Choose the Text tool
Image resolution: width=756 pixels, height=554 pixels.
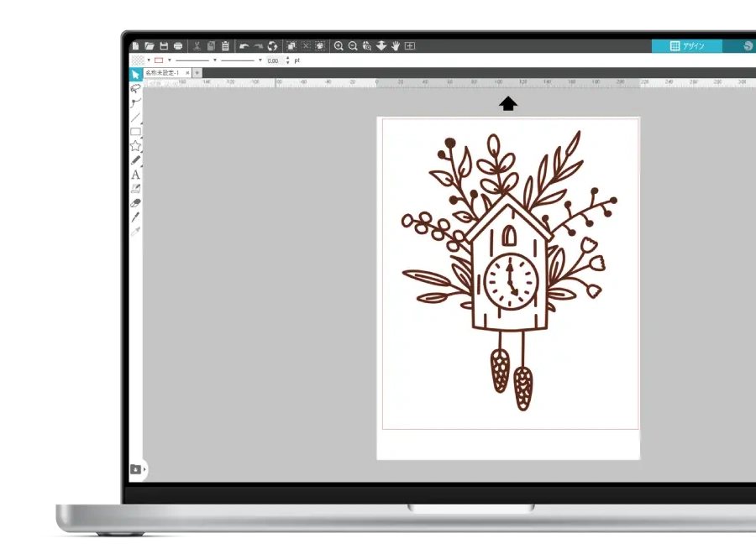pyautogui.click(x=135, y=175)
